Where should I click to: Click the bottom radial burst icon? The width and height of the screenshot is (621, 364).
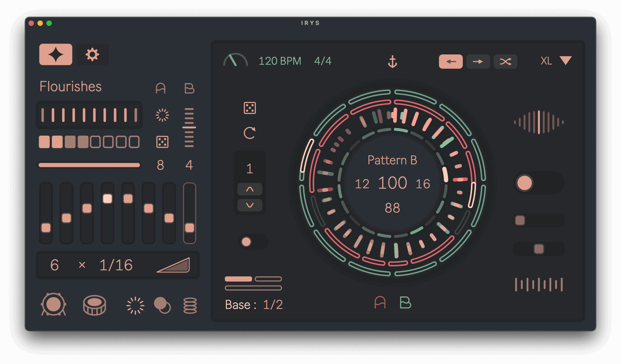(135, 306)
